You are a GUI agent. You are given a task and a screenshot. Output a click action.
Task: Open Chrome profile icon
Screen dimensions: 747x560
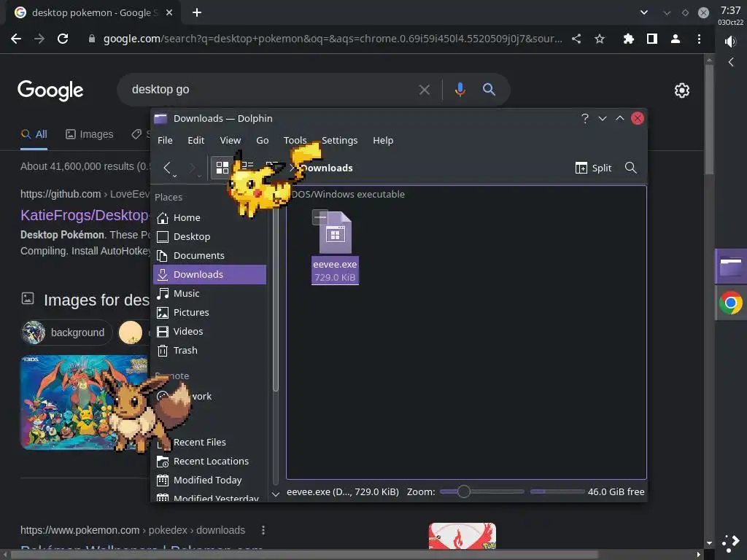675,39
